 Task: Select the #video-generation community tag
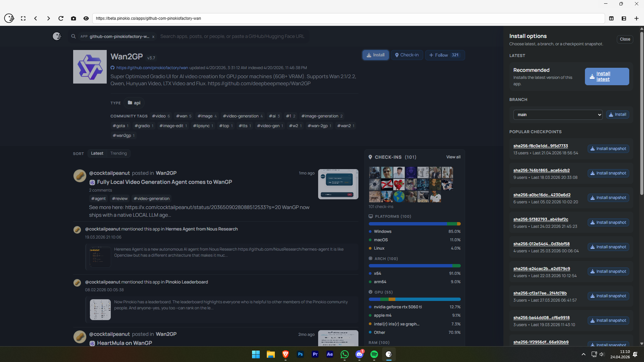[243, 116]
